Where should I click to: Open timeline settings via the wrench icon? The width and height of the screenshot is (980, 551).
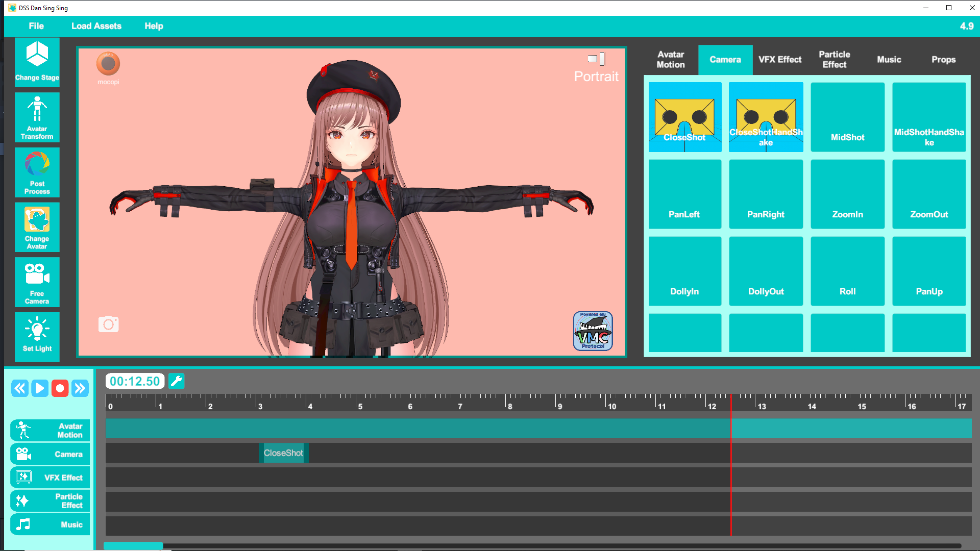pyautogui.click(x=177, y=381)
